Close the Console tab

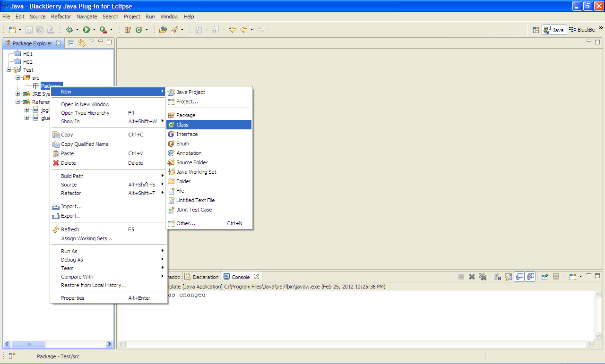(256, 277)
